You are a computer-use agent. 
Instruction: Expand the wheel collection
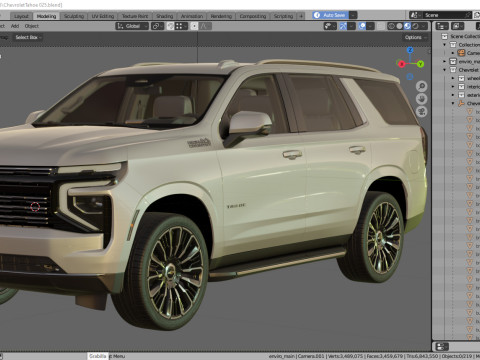[453, 78]
